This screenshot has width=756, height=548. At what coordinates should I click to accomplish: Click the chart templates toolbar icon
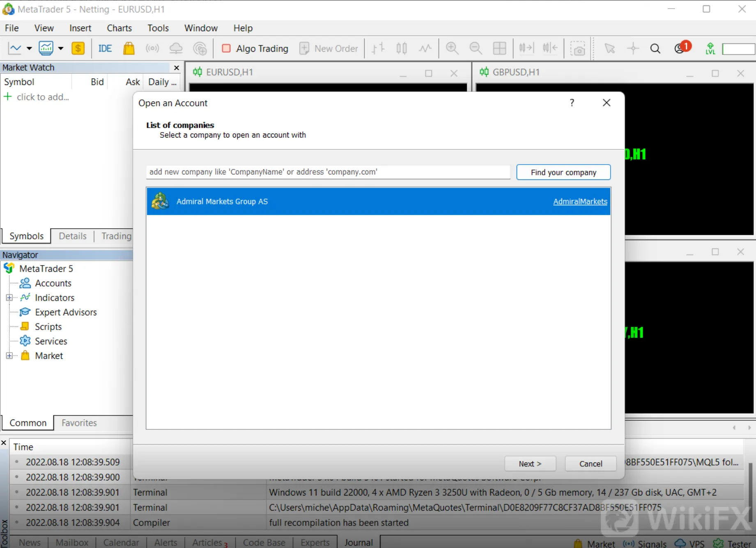click(46, 48)
